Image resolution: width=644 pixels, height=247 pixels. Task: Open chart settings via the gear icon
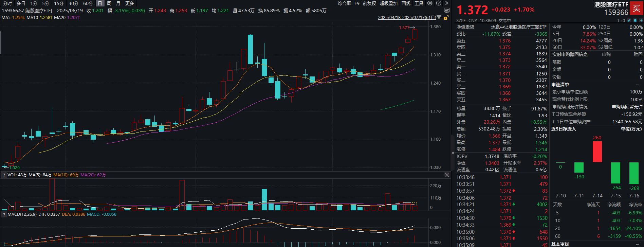click(430, 3)
